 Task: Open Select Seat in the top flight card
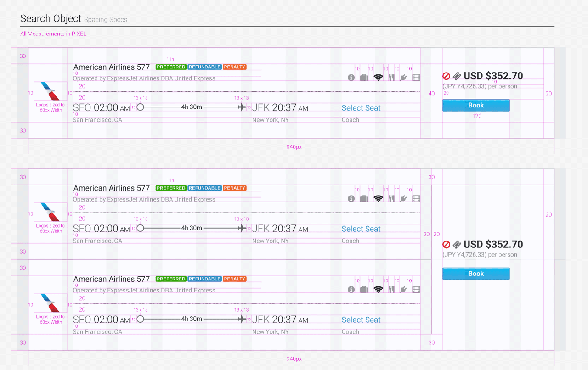[x=361, y=108]
